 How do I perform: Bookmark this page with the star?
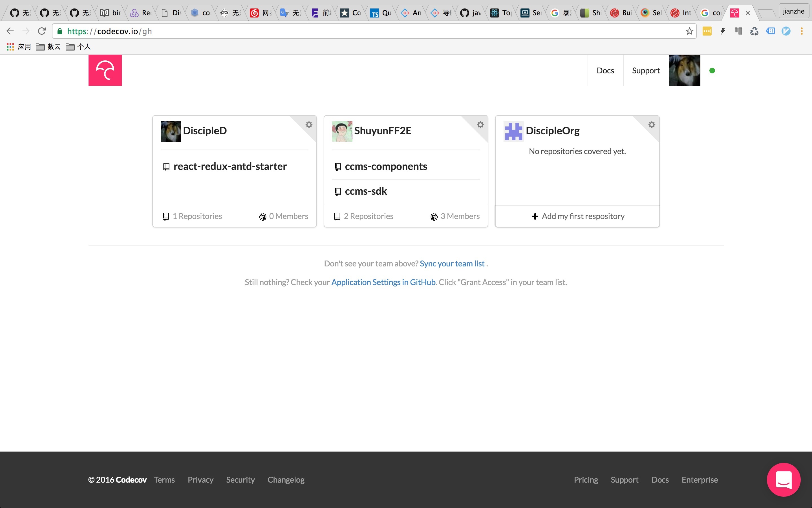point(690,31)
